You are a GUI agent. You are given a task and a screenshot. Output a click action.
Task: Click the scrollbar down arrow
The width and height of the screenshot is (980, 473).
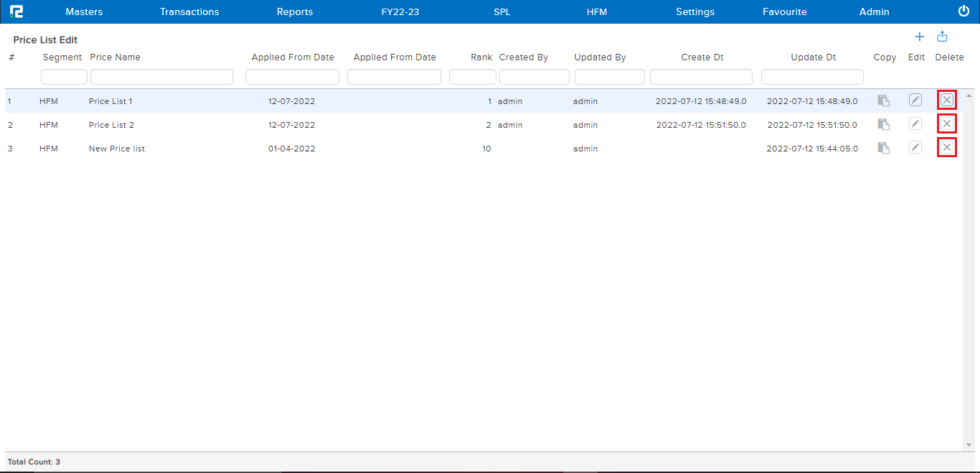(969, 446)
